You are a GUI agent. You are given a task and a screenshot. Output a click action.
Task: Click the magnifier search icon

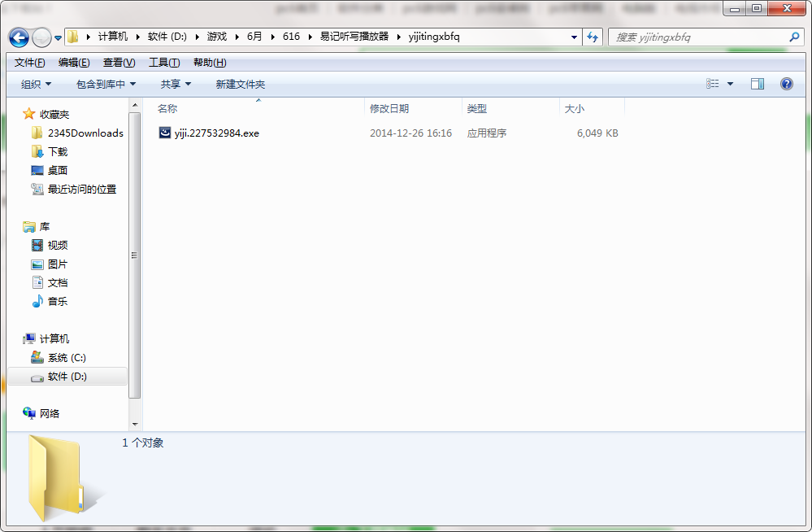(794, 37)
